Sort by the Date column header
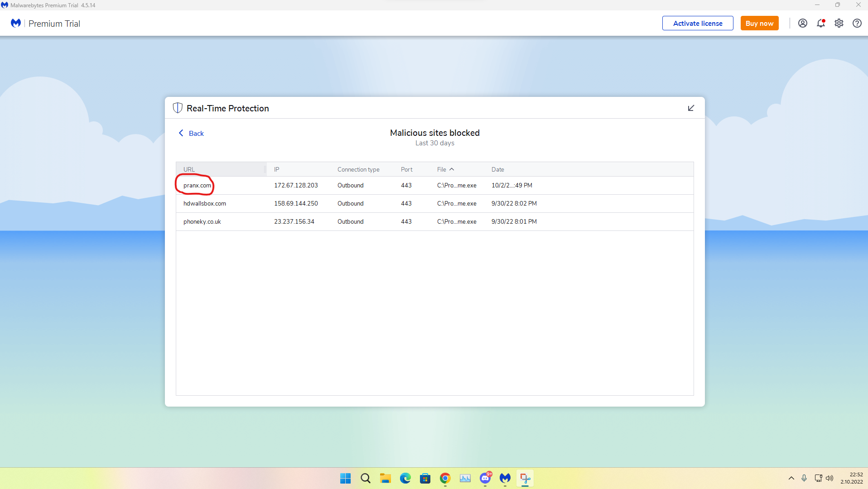This screenshot has width=868, height=489. (497, 169)
